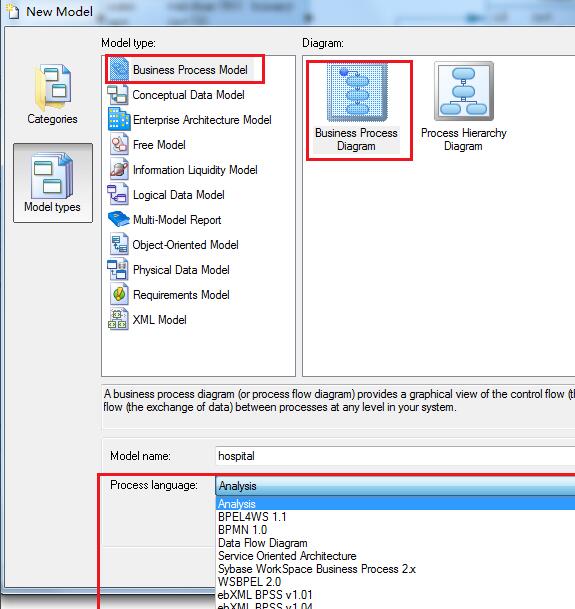
Task: Select the Free Model icon
Action: (119, 144)
